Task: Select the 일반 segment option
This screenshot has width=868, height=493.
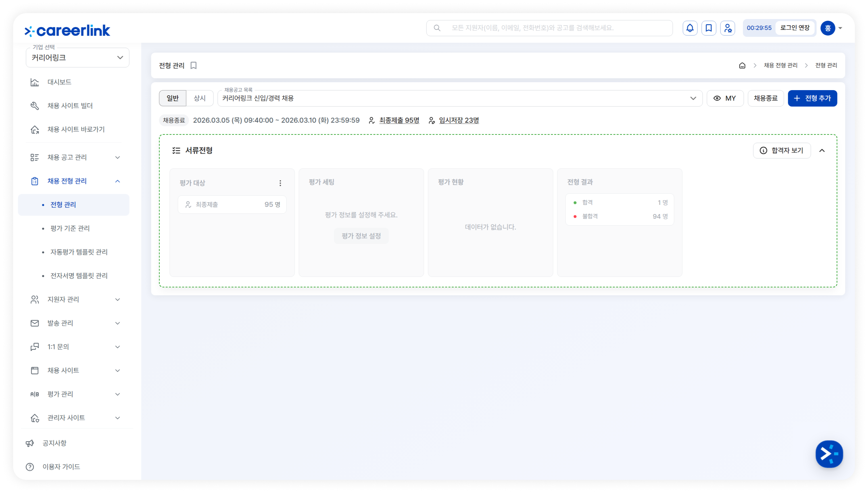Action: (x=173, y=98)
